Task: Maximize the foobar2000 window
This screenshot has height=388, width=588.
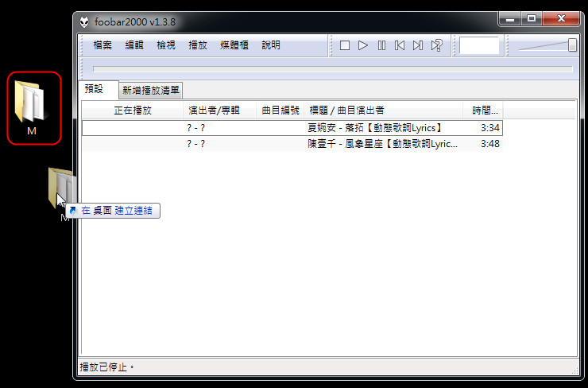Action: coord(532,18)
